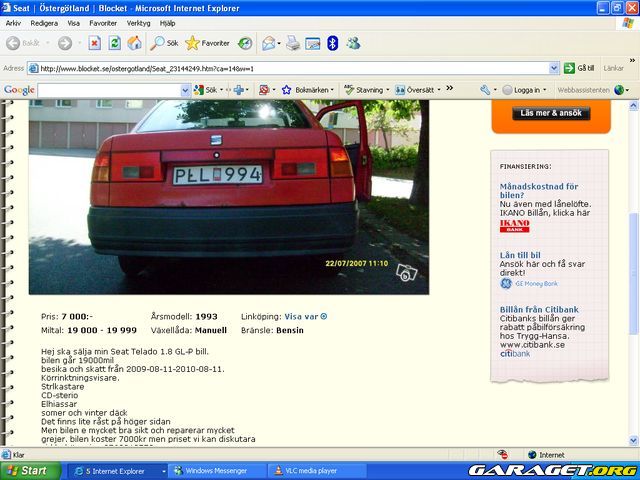
Task: Open Översätt dropdown in Google toolbar
Action: tap(418, 90)
